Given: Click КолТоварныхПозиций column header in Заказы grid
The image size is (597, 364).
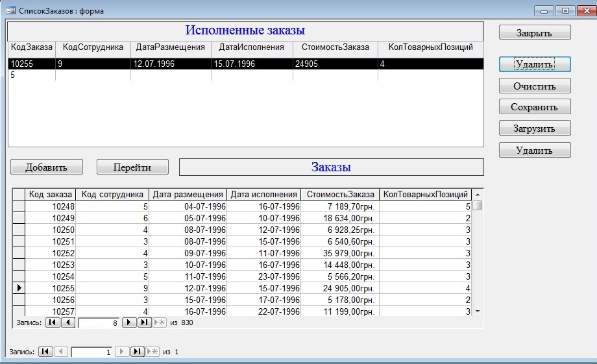Looking at the screenshot, I should tap(425, 194).
